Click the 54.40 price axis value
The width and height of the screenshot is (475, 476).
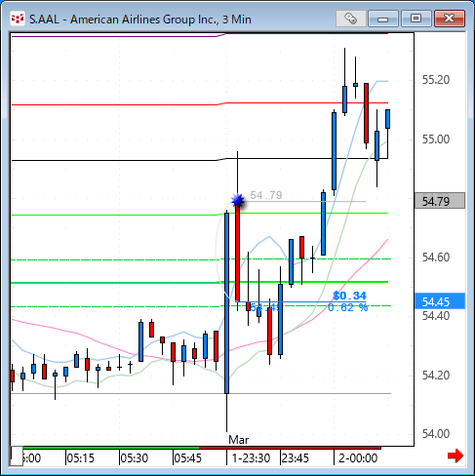[436, 315]
